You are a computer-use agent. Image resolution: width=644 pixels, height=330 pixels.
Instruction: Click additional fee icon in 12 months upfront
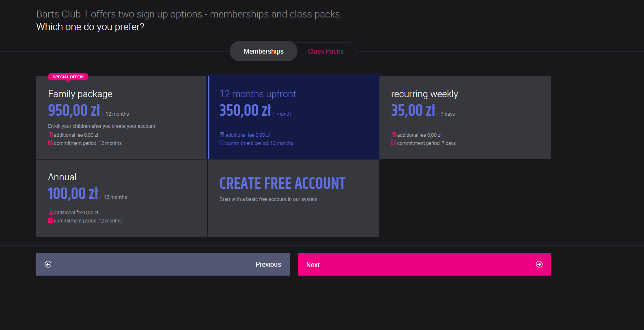[222, 135]
